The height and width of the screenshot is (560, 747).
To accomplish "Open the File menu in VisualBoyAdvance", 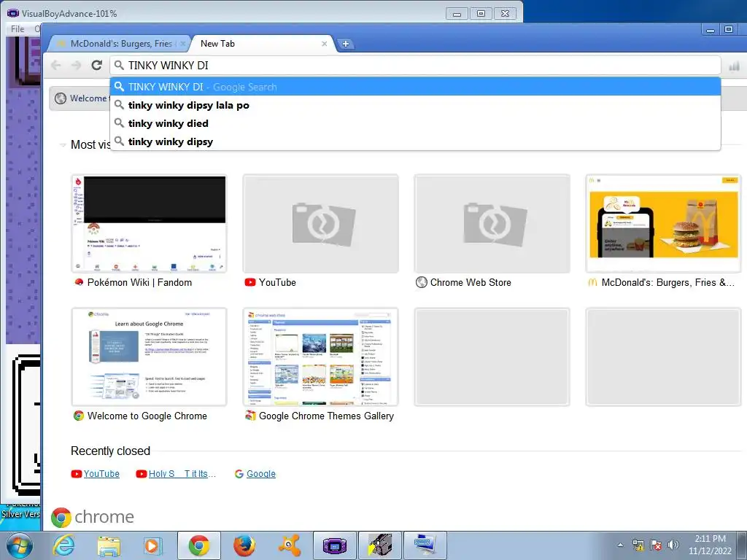I will click(18, 29).
